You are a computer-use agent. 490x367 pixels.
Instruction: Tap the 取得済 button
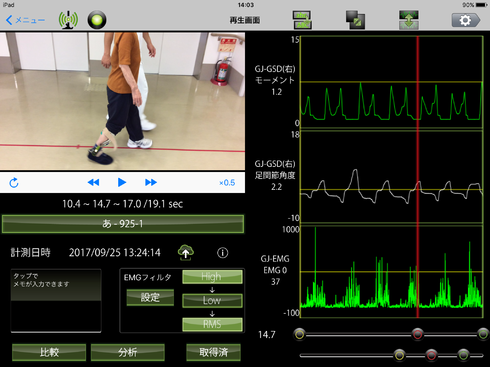click(x=213, y=352)
